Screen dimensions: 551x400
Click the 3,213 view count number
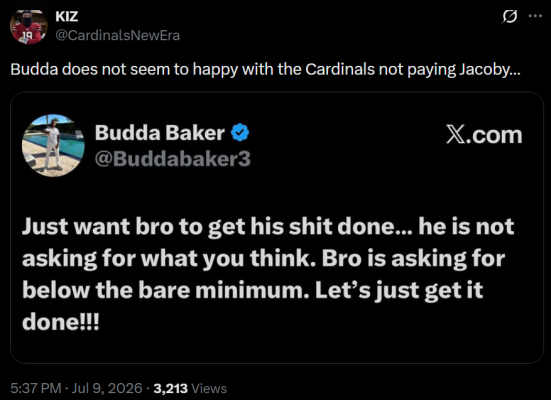click(170, 388)
